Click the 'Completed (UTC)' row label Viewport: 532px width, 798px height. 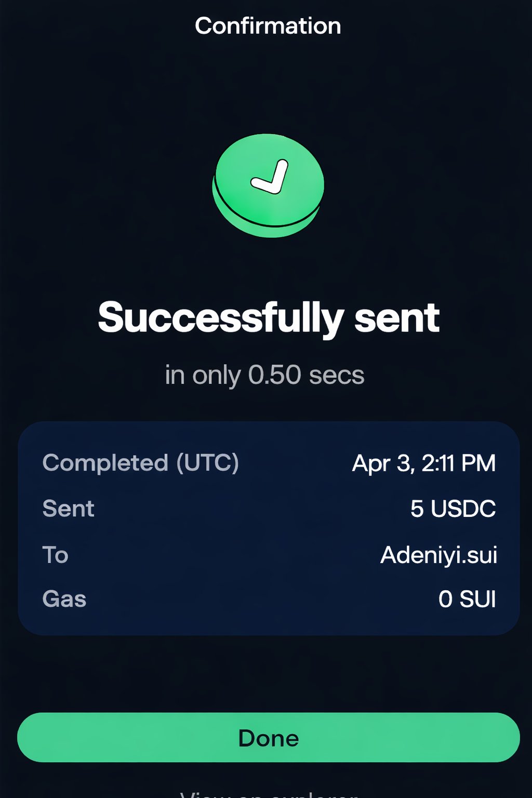point(140,462)
